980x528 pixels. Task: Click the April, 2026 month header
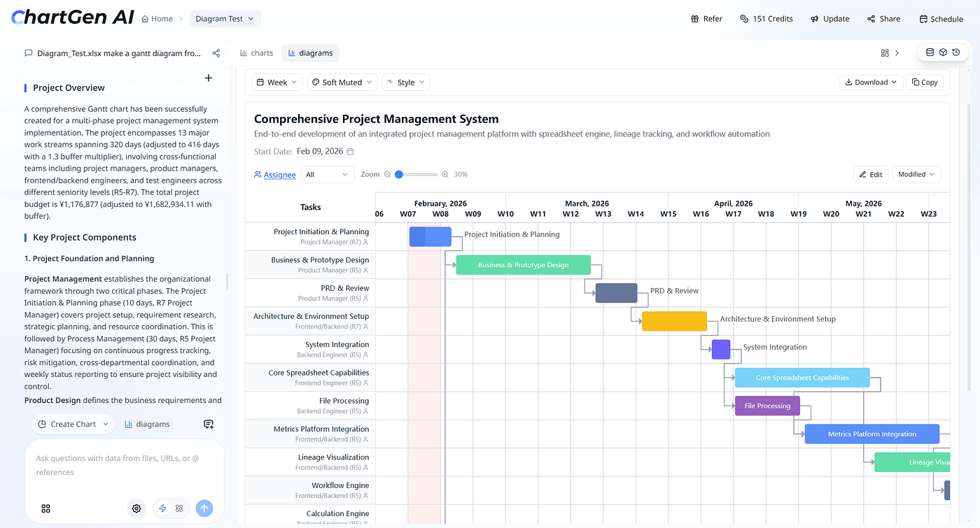[734, 204]
